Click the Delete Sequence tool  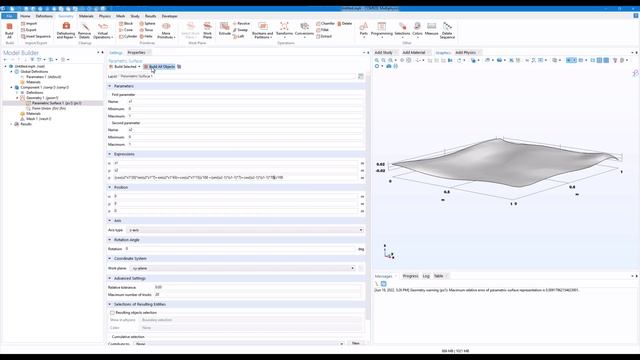447,31
